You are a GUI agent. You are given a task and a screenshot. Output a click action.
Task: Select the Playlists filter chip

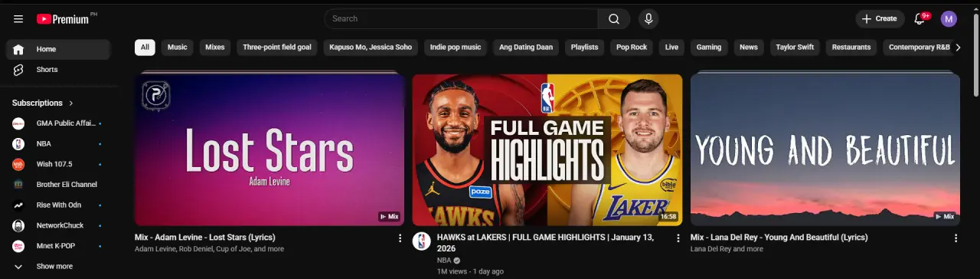pyautogui.click(x=585, y=48)
